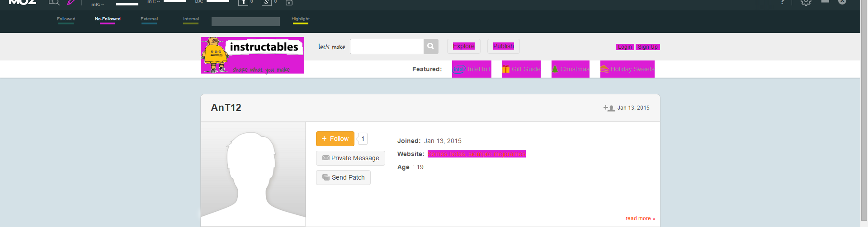Click the MozBar page analysis magnifier icon

(x=54, y=2)
